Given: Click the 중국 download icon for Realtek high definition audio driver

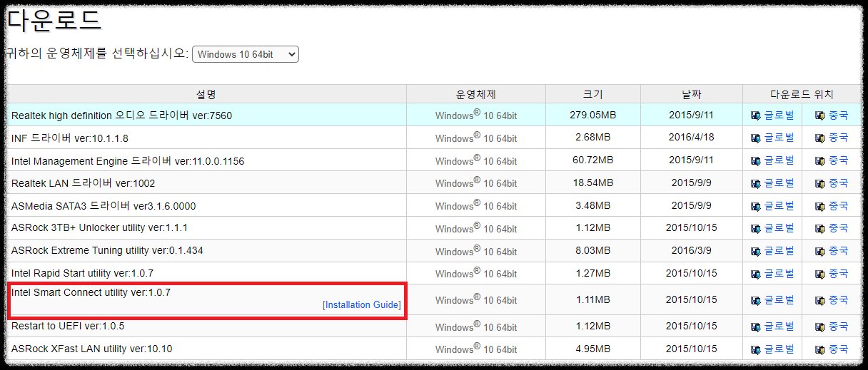Looking at the screenshot, I should click(820, 115).
